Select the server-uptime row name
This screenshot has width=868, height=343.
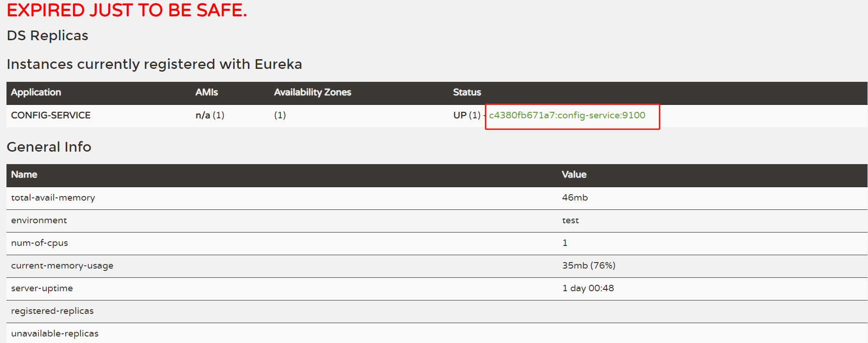click(42, 288)
